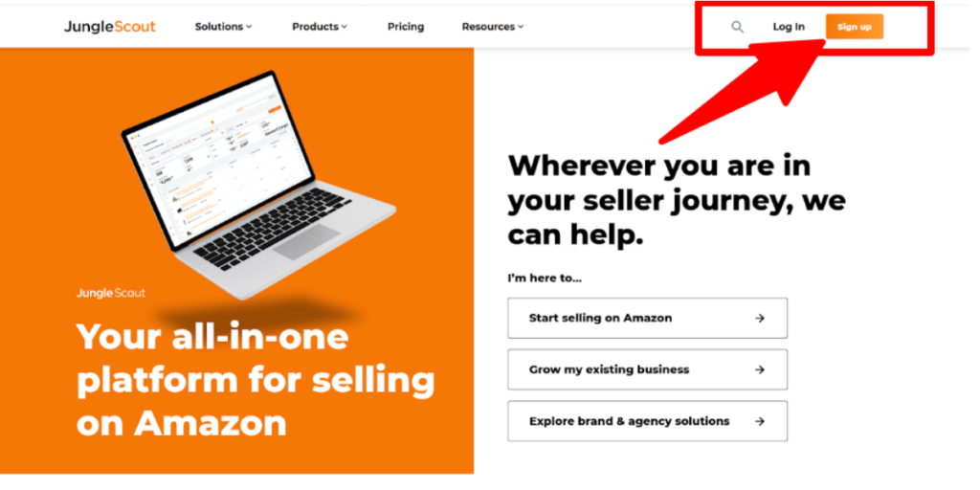Expand the Products dropdown menu
980x490 pixels.
[x=320, y=27]
